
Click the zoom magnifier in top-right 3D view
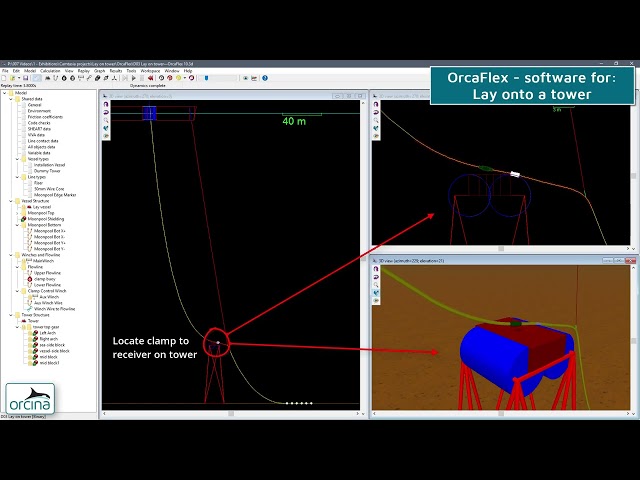coord(376,120)
